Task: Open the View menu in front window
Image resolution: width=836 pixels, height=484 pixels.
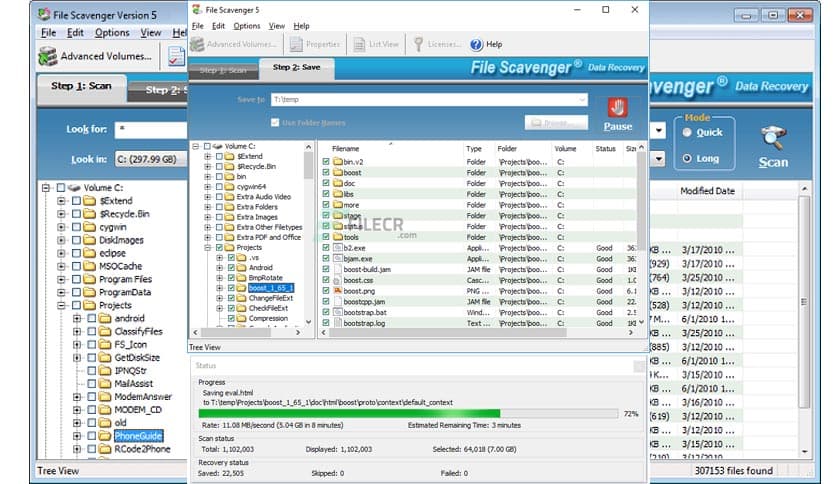Action: click(277, 26)
